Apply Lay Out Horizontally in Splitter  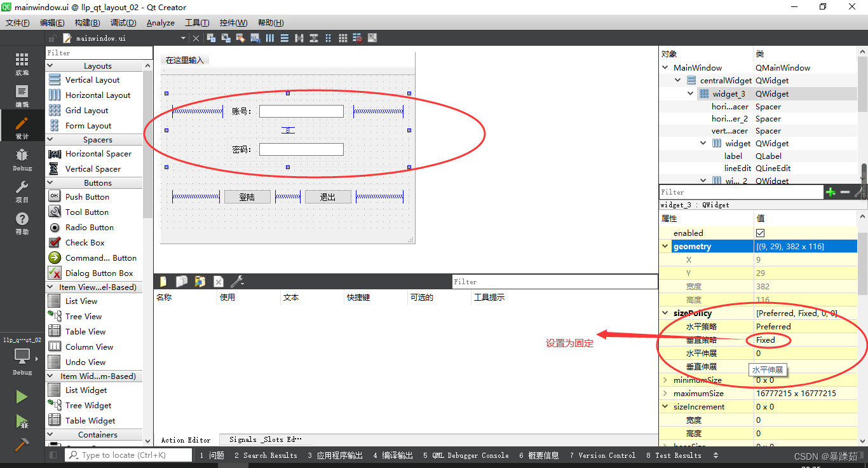coord(299,38)
